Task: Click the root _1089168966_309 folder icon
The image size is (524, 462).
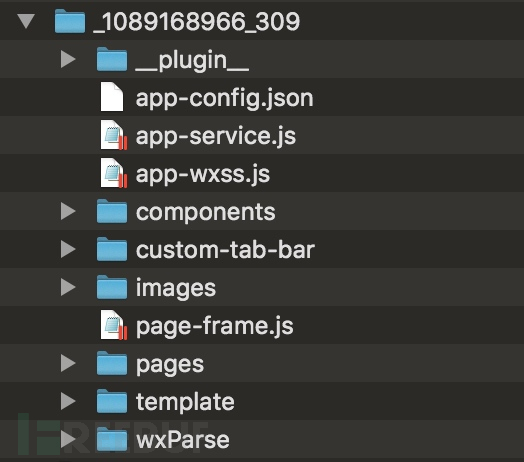Action: click(x=70, y=21)
